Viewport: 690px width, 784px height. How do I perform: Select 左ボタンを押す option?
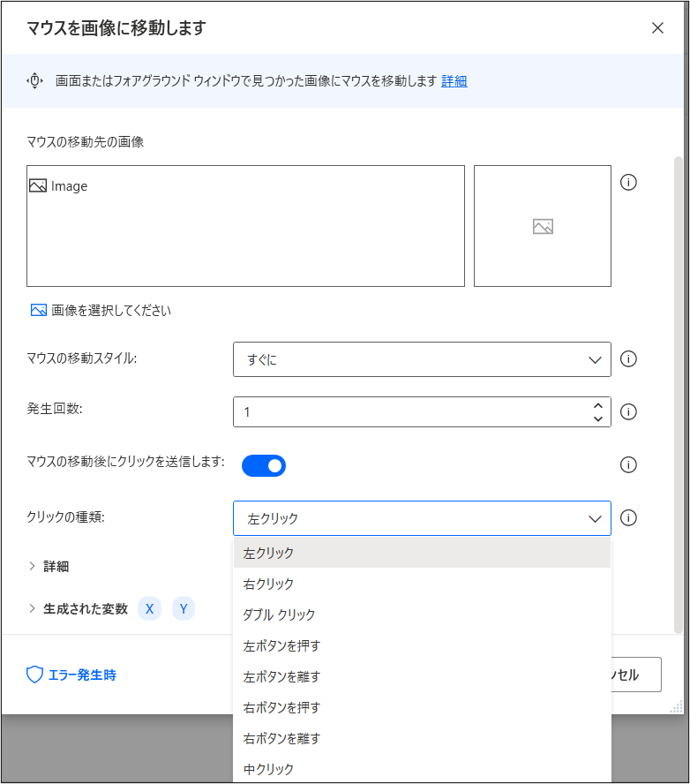[x=422, y=645]
